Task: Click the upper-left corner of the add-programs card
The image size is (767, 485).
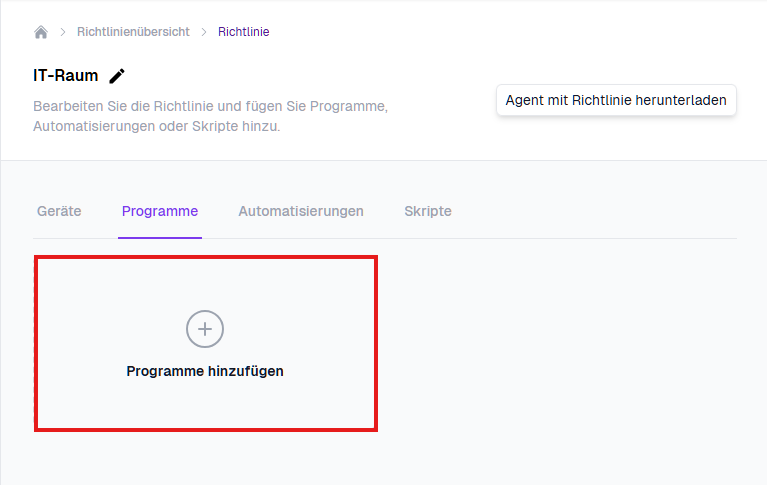Action: (x=42, y=263)
